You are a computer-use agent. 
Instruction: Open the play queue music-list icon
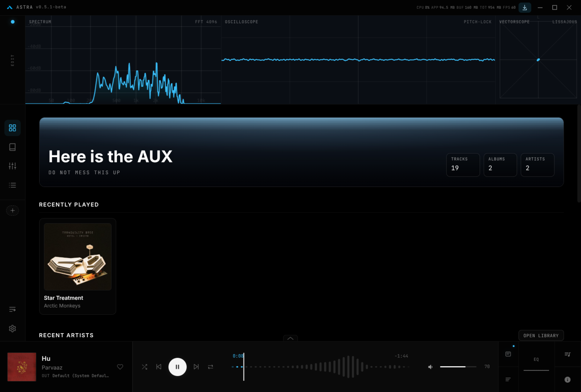pyautogui.click(x=567, y=354)
